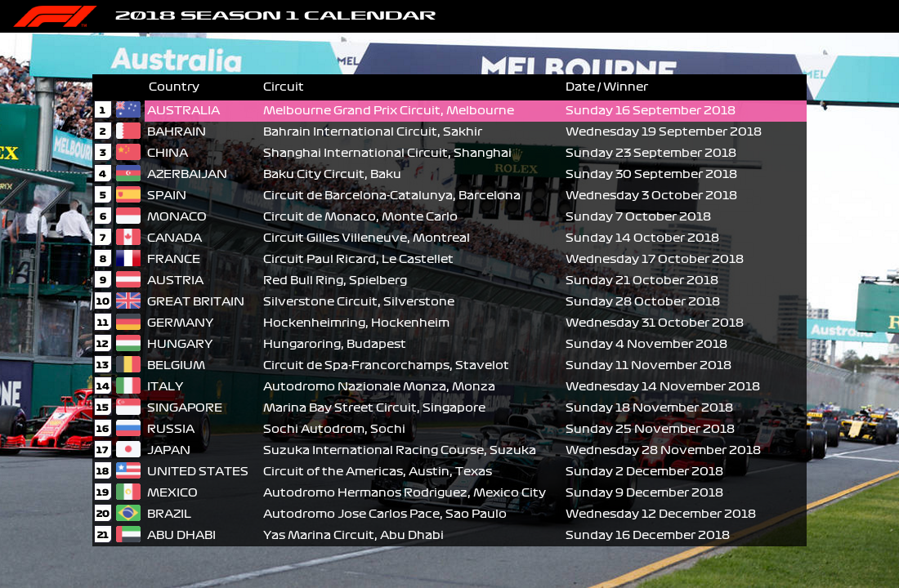Click the Date / Winner column header
The image size is (899, 588).
(606, 87)
